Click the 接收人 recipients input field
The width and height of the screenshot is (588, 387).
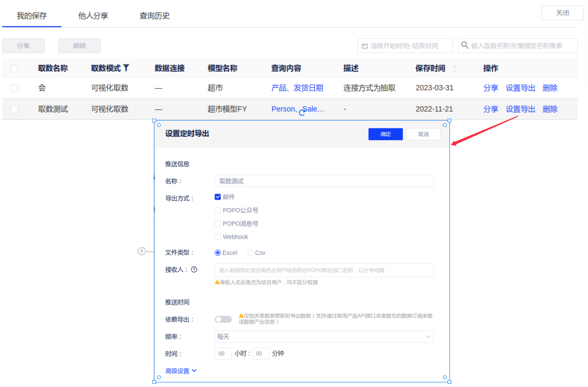324,270
